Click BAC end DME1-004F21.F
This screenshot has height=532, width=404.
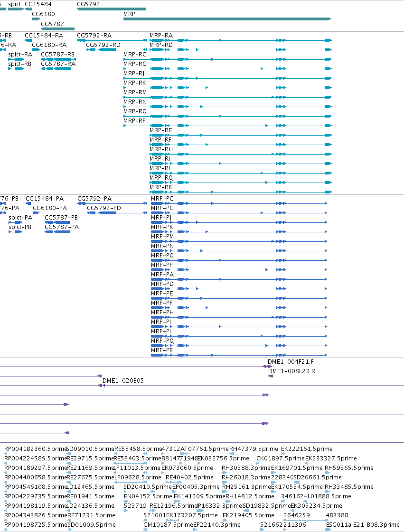291,362
